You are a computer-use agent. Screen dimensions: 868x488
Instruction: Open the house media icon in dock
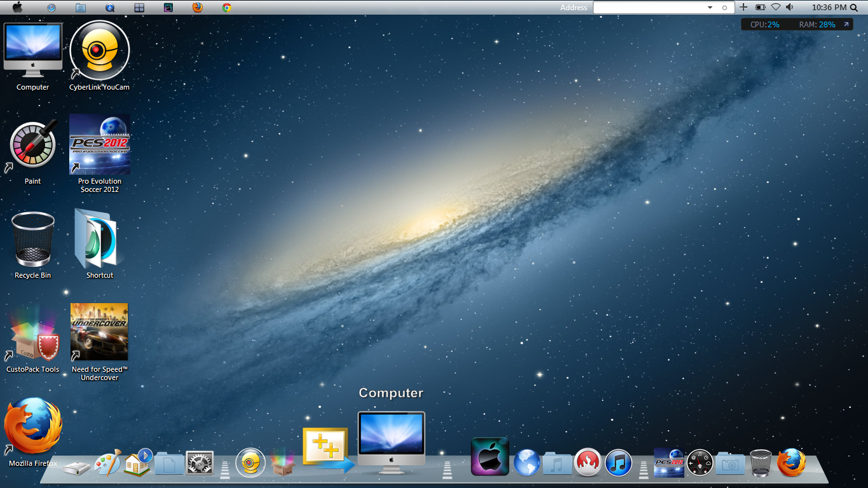click(139, 462)
